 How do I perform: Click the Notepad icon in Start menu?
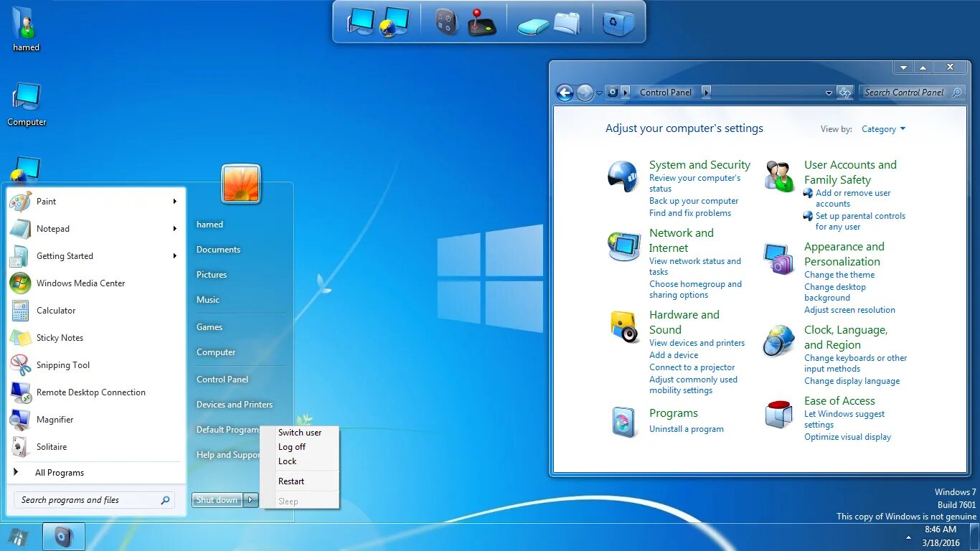coord(20,229)
